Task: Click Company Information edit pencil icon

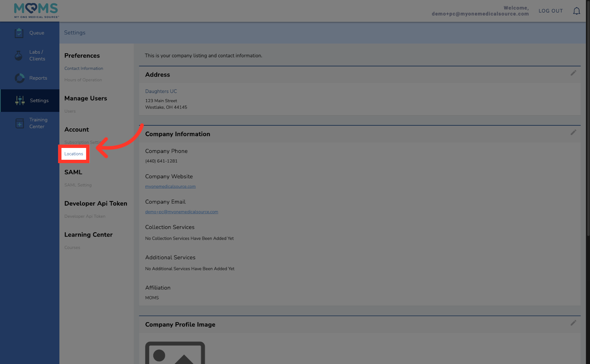Action: [x=573, y=132]
